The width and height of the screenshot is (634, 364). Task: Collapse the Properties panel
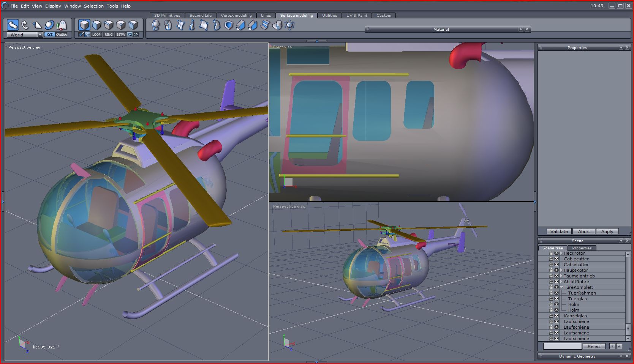tap(621, 47)
